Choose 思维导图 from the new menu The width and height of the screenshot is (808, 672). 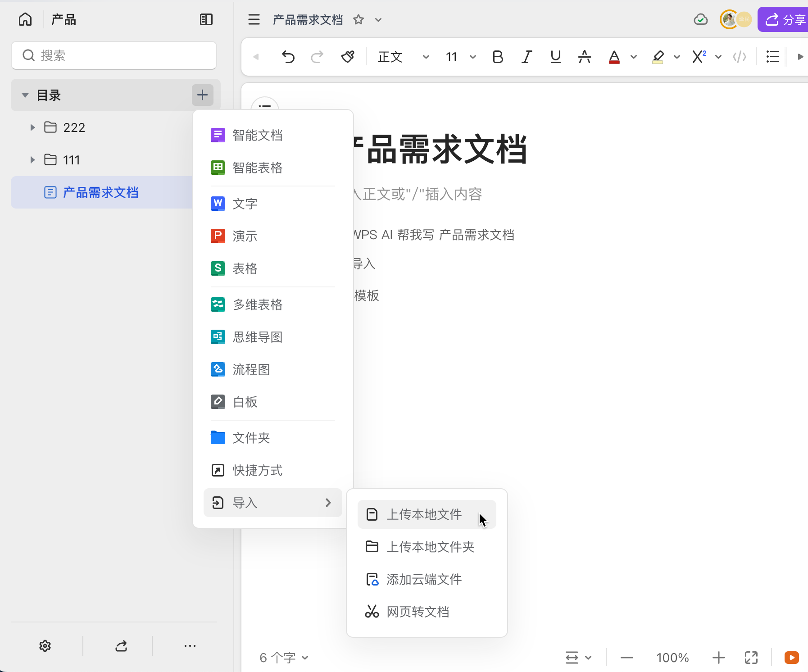(x=272, y=337)
